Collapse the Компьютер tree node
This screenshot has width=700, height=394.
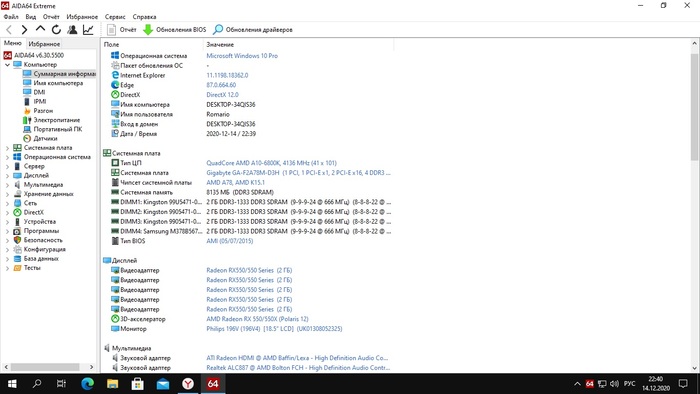coord(7,65)
